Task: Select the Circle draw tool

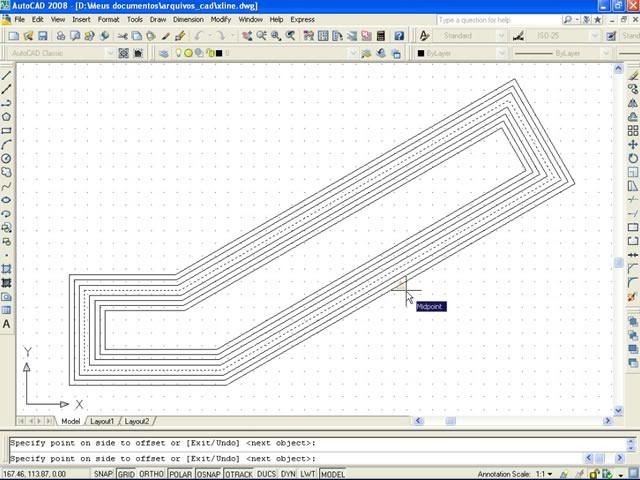Action: tap(6, 158)
